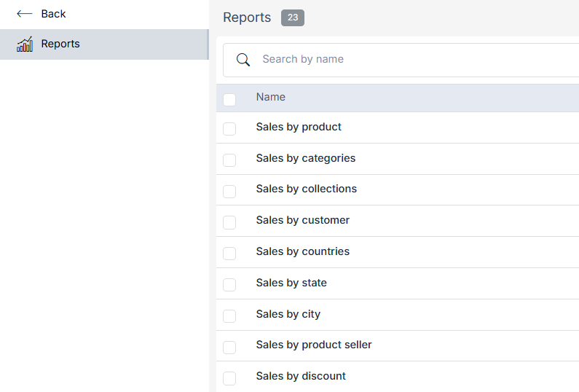The height and width of the screenshot is (392, 579).
Task: Open the Sales by customer report
Action: [302, 220]
